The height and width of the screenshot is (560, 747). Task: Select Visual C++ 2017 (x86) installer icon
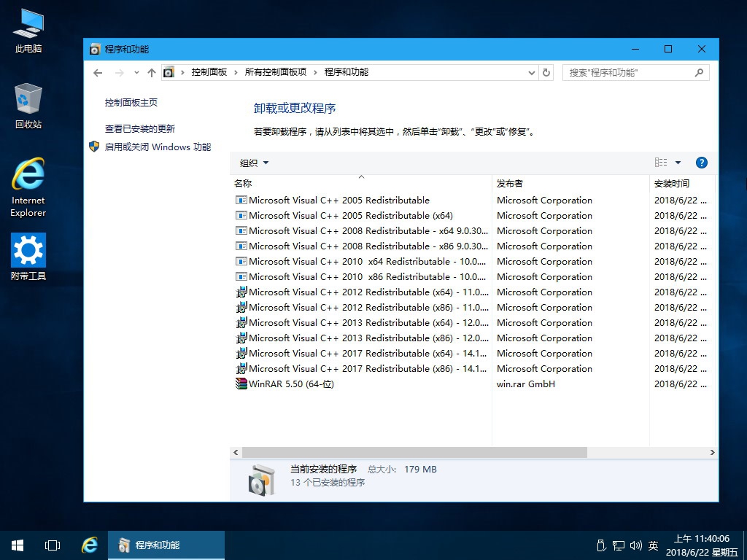241,368
